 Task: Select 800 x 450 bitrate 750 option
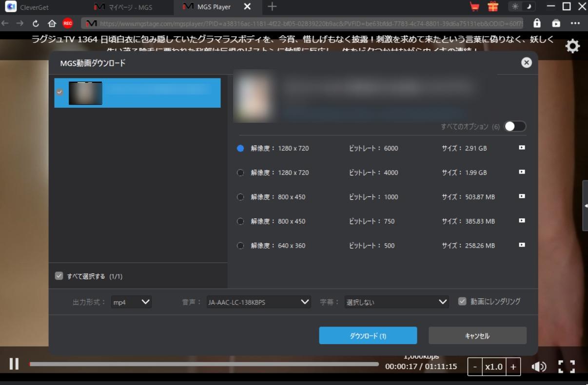[x=240, y=221]
